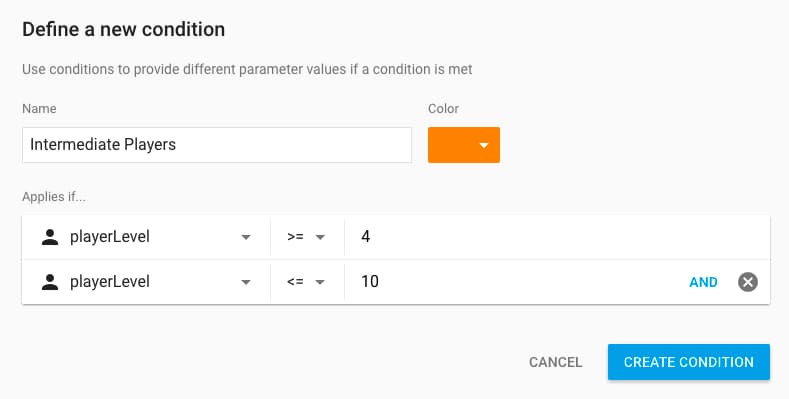
Task: Click the >= operator symbol
Action: pyautogui.click(x=295, y=237)
